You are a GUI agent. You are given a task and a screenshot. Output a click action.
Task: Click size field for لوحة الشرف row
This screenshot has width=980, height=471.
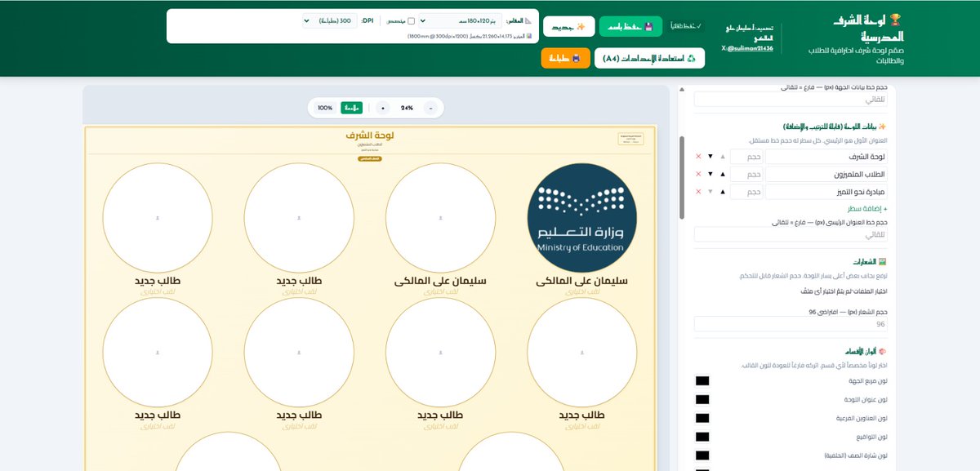click(x=746, y=156)
